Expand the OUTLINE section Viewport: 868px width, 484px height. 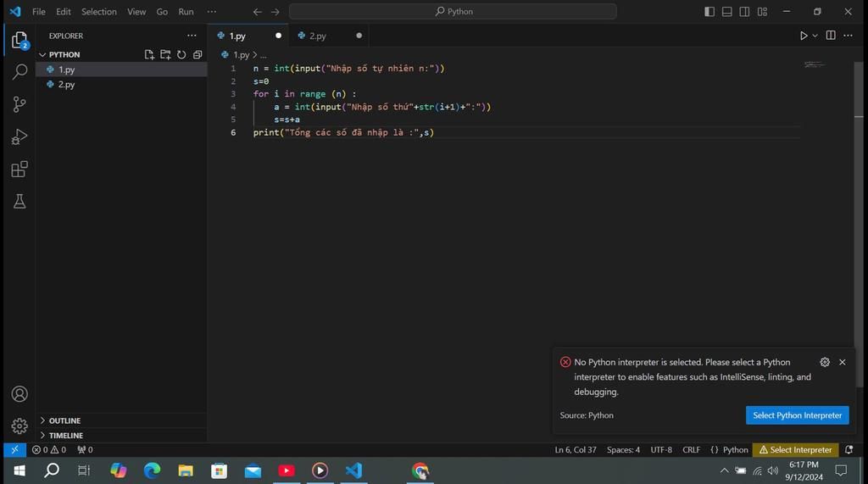[x=64, y=420]
